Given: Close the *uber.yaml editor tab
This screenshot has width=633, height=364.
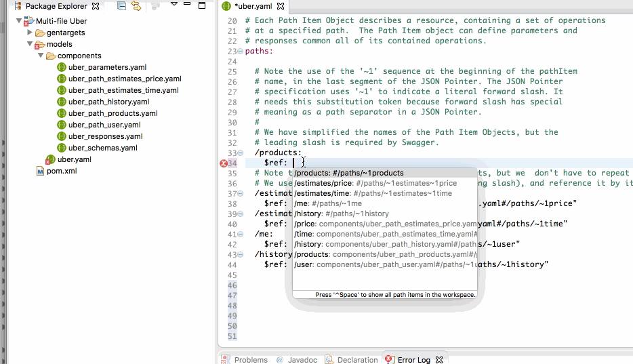Looking at the screenshot, I should click(x=281, y=6).
